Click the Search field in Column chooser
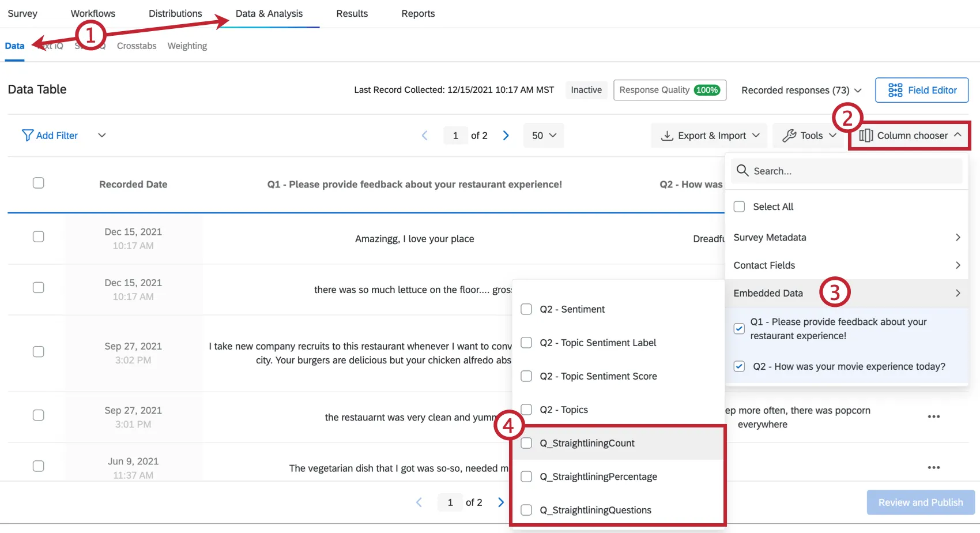The height and width of the screenshot is (533, 980). 836,171
